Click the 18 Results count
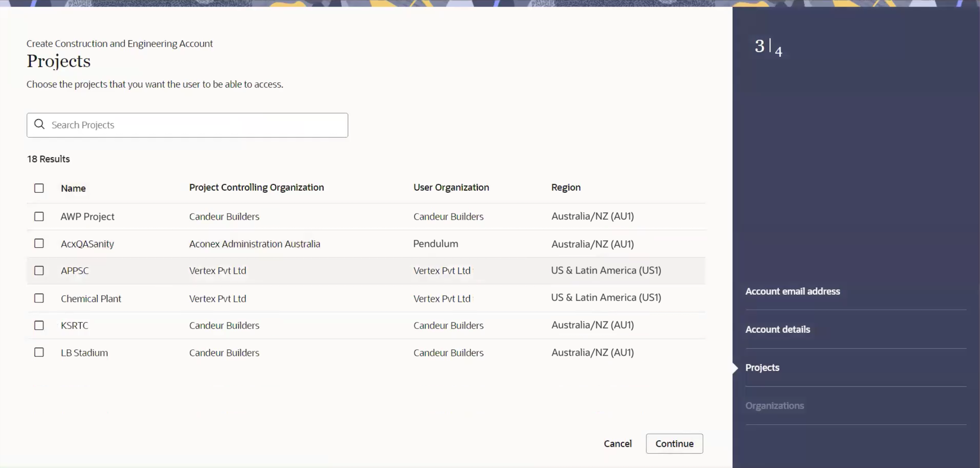Image resolution: width=980 pixels, height=468 pixels. point(48,159)
